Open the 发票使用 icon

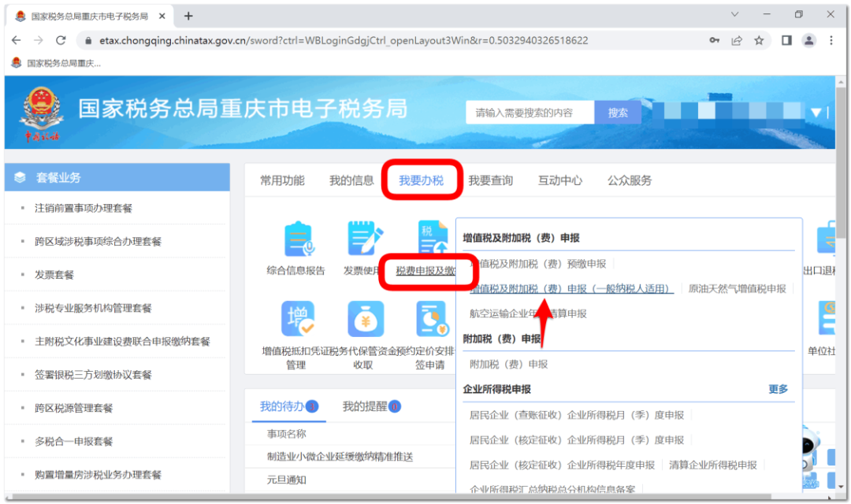pyautogui.click(x=366, y=239)
